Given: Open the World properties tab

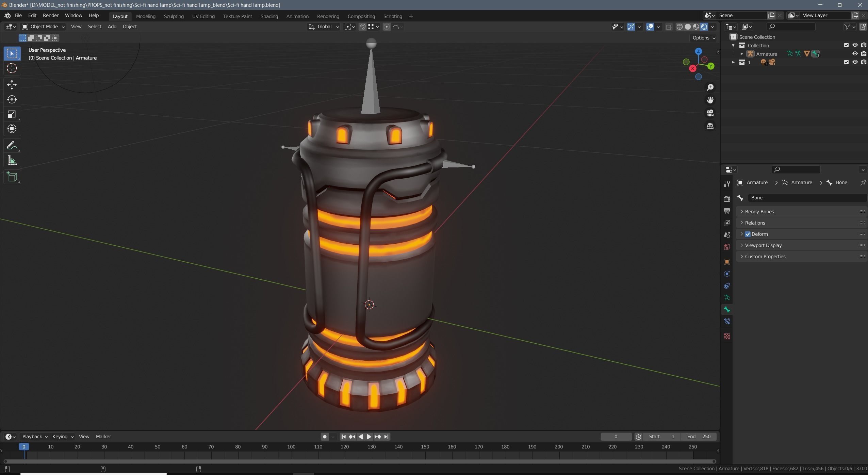Looking at the screenshot, I should (727, 247).
